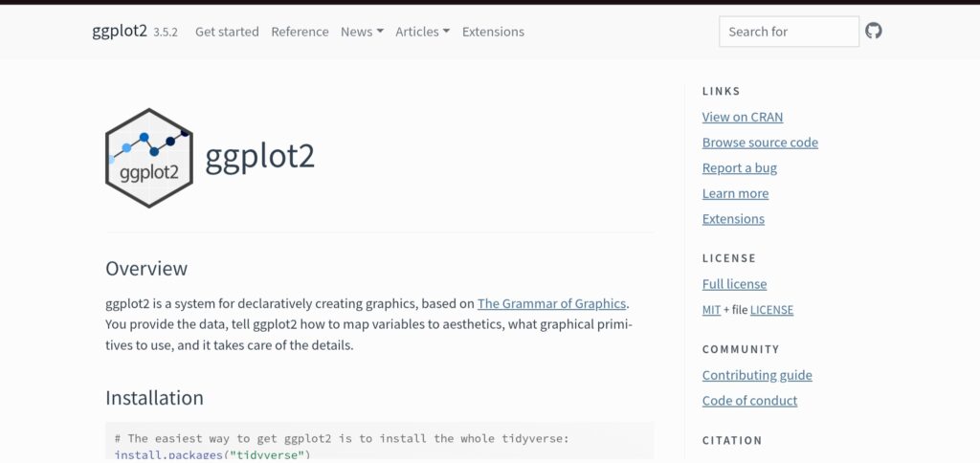Follow the Browse source code link
The height and width of the screenshot is (463, 980).
tap(760, 143)
